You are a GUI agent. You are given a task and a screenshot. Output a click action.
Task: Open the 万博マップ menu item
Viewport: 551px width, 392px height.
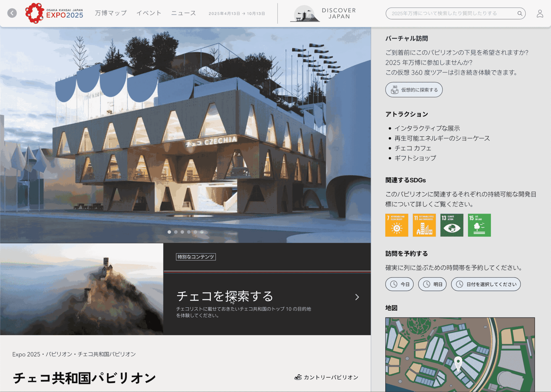[111, 13]
